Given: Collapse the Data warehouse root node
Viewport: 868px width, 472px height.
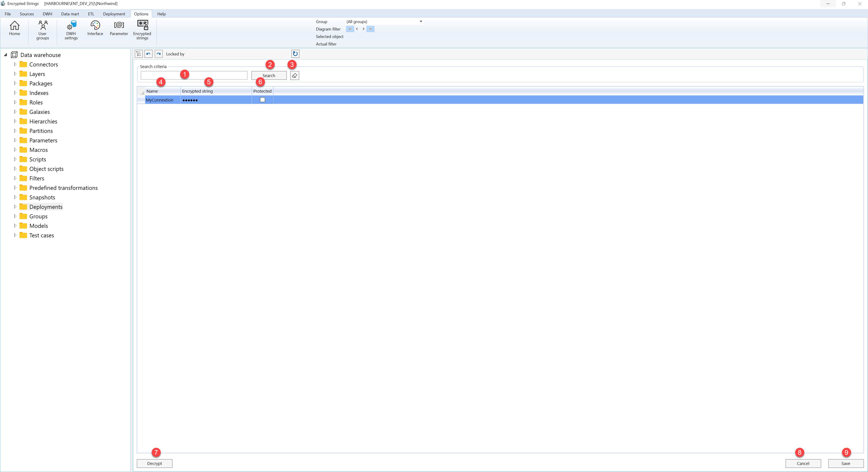Looking at the screenshot, I should [x=5, y=55].
